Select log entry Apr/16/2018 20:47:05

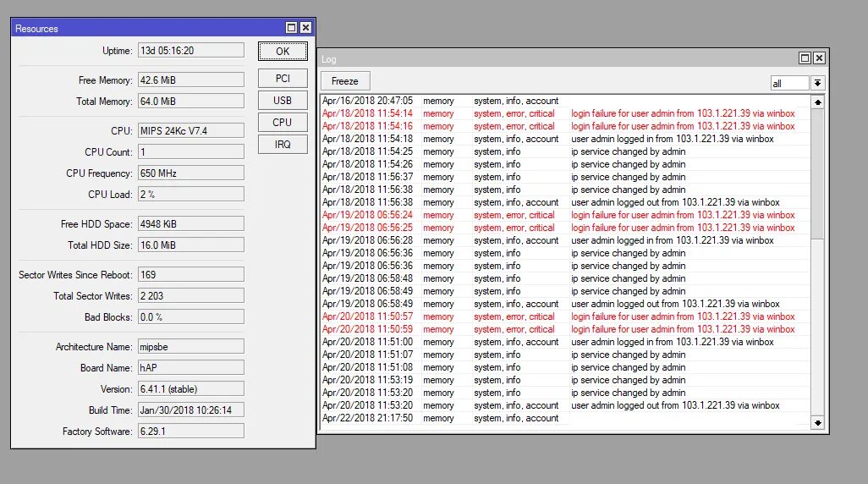pyautogui.click(x=566, y=101)
